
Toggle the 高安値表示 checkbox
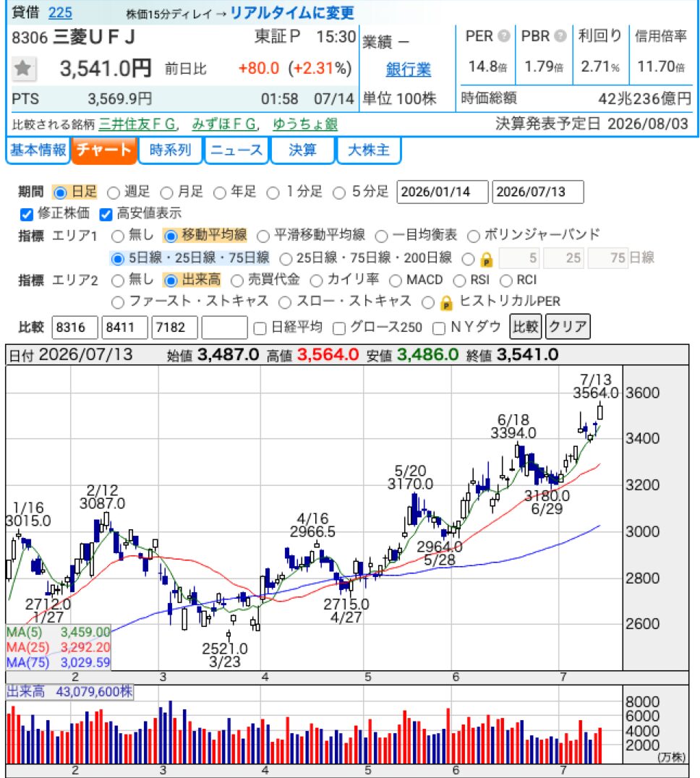coord(106,214)
